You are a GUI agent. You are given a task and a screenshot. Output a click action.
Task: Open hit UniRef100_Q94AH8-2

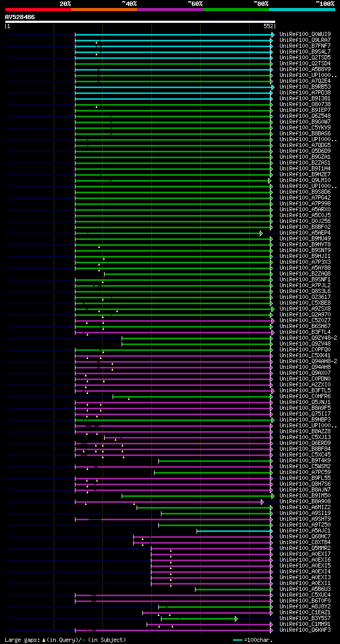pyautogui.click(x=309, y=362)
